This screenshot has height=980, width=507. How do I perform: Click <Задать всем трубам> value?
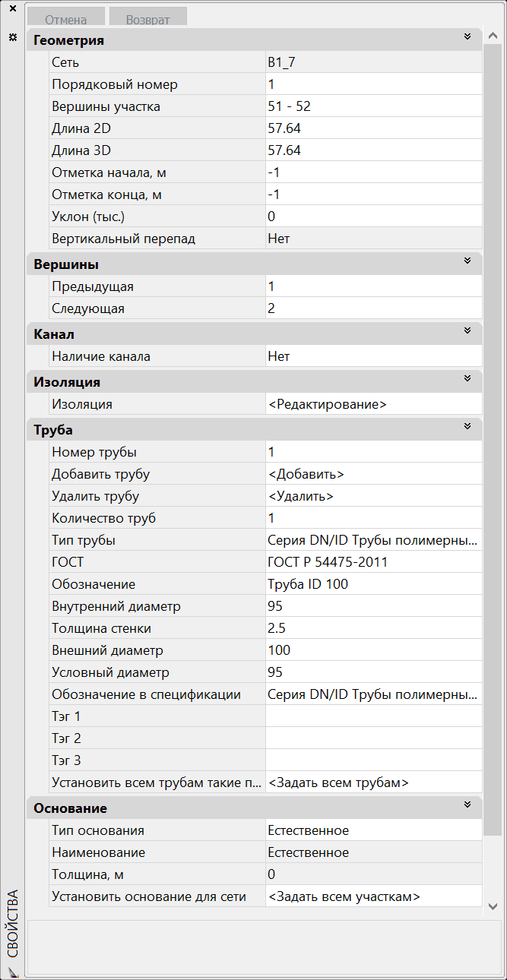[x=339, y=782]
